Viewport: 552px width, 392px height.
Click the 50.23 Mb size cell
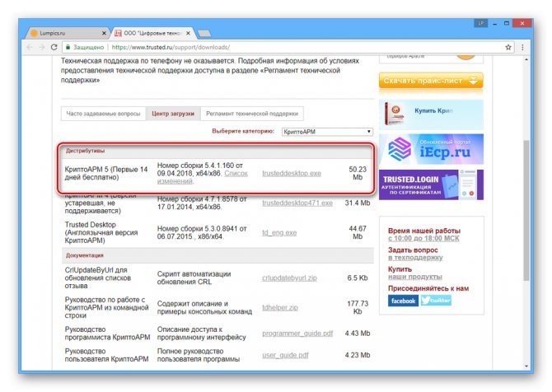[x=358, y=173]
